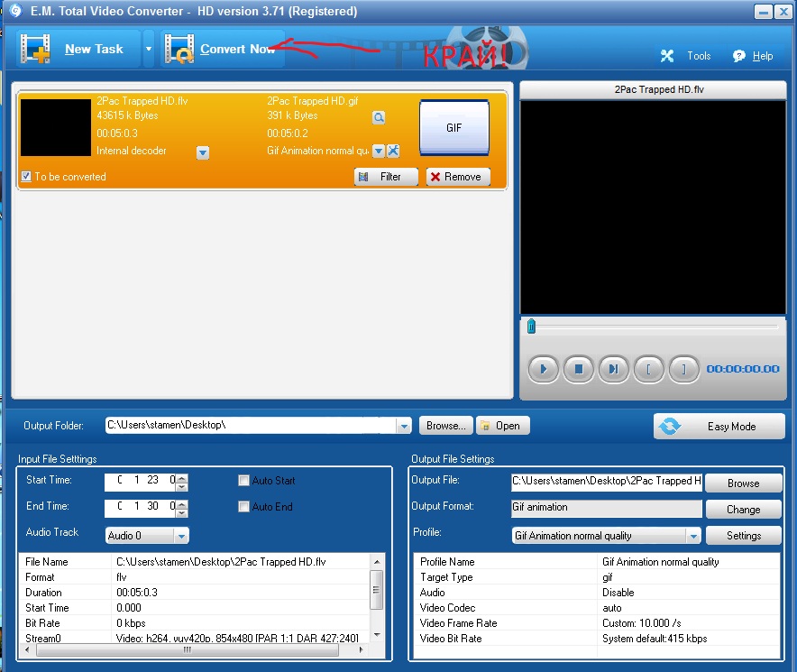
Task: Click the Easy Mode refresh arrows icon
Action: (669, 427)
